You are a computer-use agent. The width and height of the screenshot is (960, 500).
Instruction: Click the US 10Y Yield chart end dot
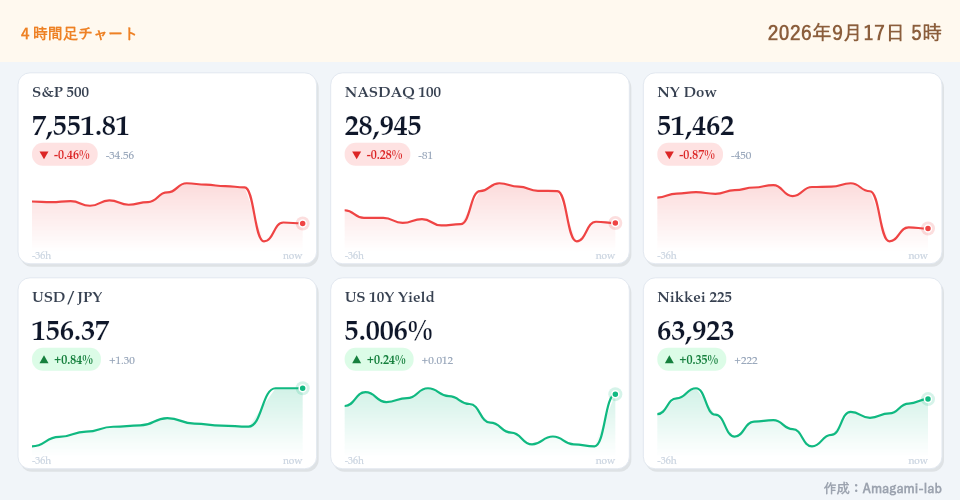(x=615, y=394)
